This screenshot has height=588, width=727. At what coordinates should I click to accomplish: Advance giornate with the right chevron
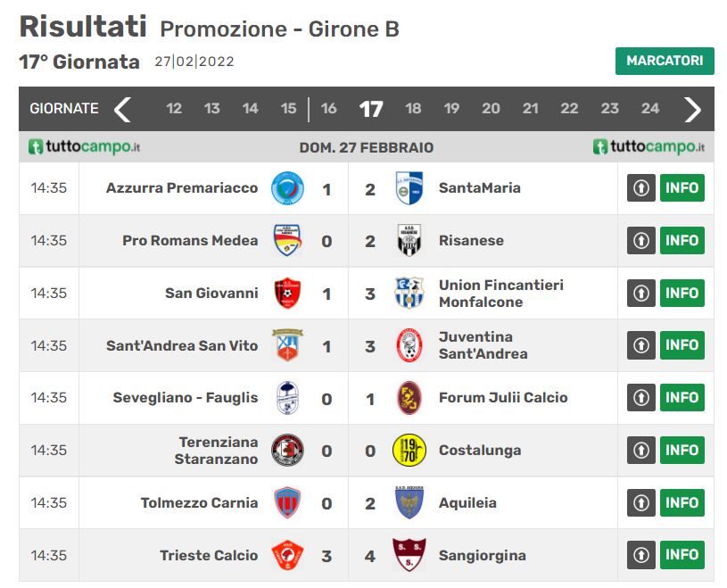[x=692, y=109]
